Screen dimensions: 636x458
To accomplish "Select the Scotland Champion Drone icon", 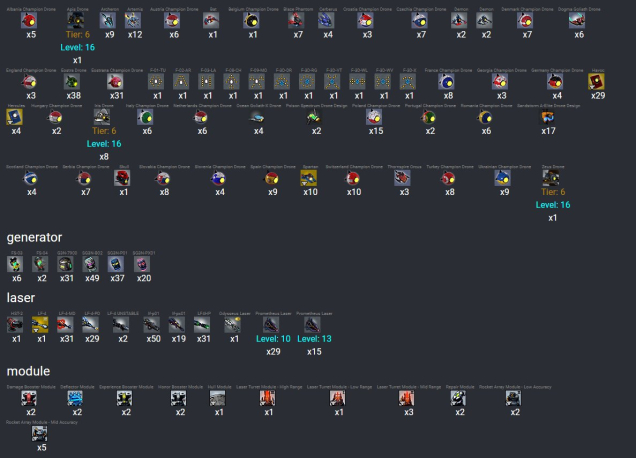I will [31, 178].
